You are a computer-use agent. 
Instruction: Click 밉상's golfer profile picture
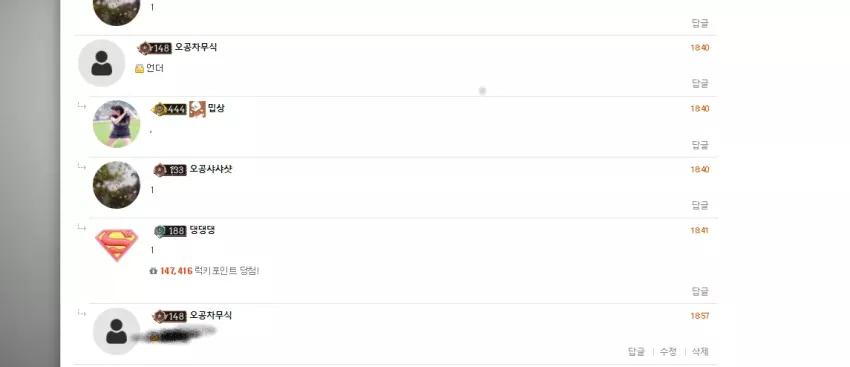pyautogui.click(x=117, y=124)
